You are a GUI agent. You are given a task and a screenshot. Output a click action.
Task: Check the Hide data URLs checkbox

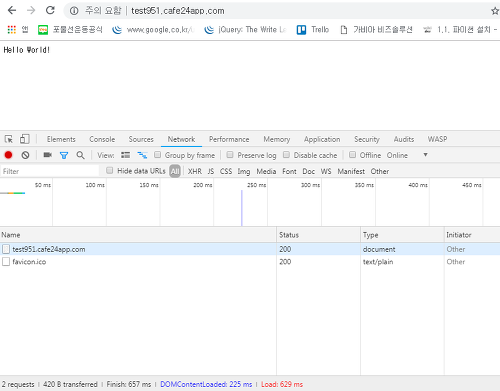[x=109, y=171]
